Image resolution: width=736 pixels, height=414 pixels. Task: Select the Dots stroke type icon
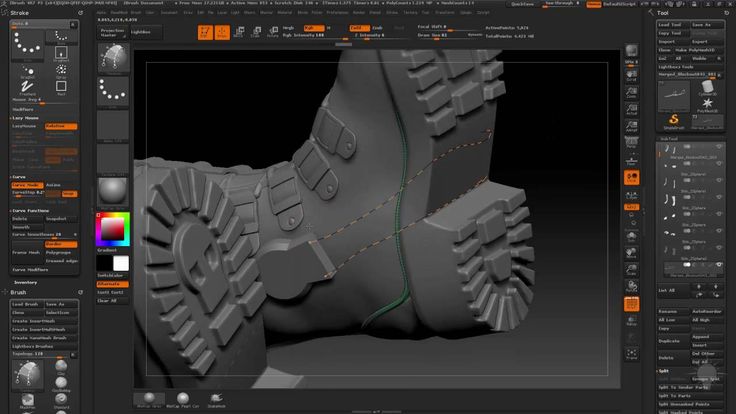[x=29, y=44]
